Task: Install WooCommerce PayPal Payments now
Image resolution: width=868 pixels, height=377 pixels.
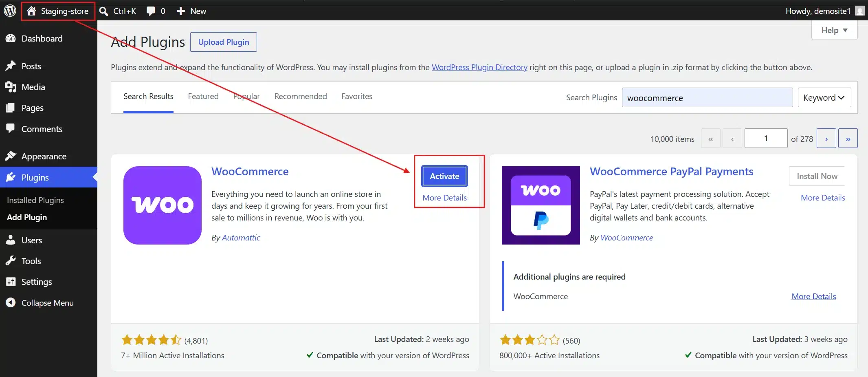Action: click(x=817, y=176)
